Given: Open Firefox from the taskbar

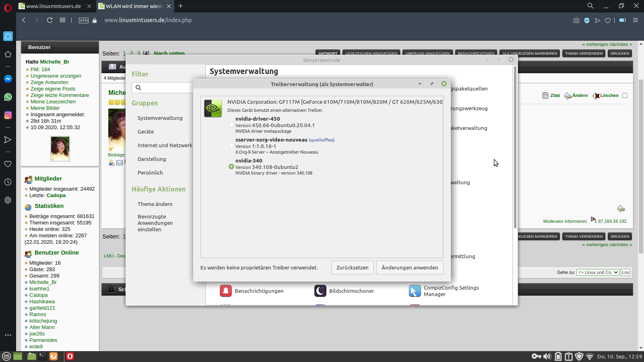Looking at the screenshot, I should tap(54, 356).
